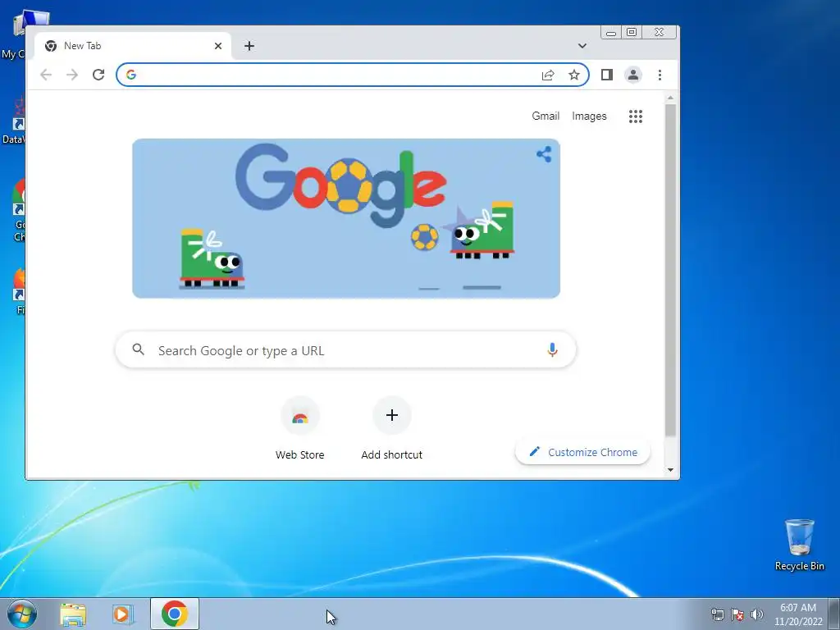Bookmark this tab with the star icon
The width and height of the screenshot is (840, 630).
(574, 75)
